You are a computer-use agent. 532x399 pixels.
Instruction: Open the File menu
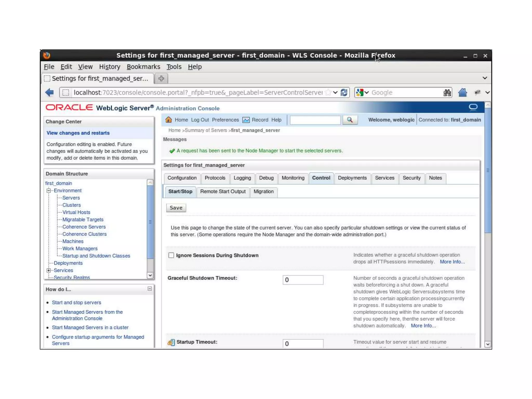tap(49, 67)
